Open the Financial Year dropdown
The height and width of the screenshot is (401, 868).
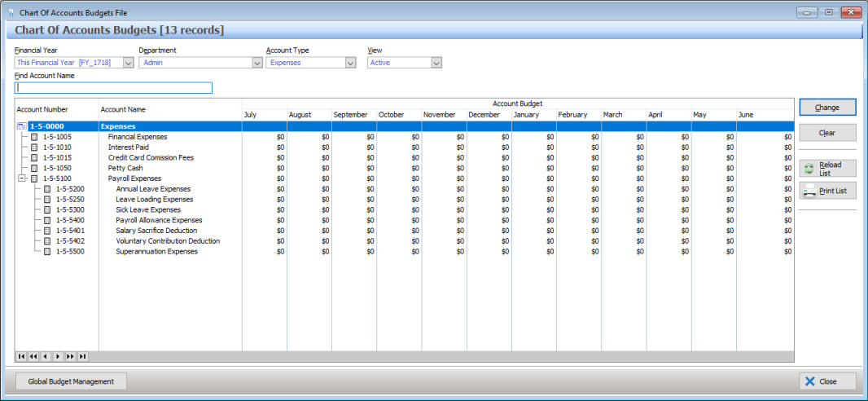pyautogui.click(x=128, y=63)
